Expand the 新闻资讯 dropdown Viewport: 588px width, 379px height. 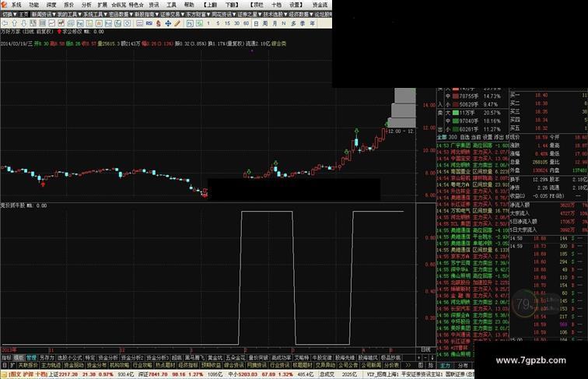[44, 14]
